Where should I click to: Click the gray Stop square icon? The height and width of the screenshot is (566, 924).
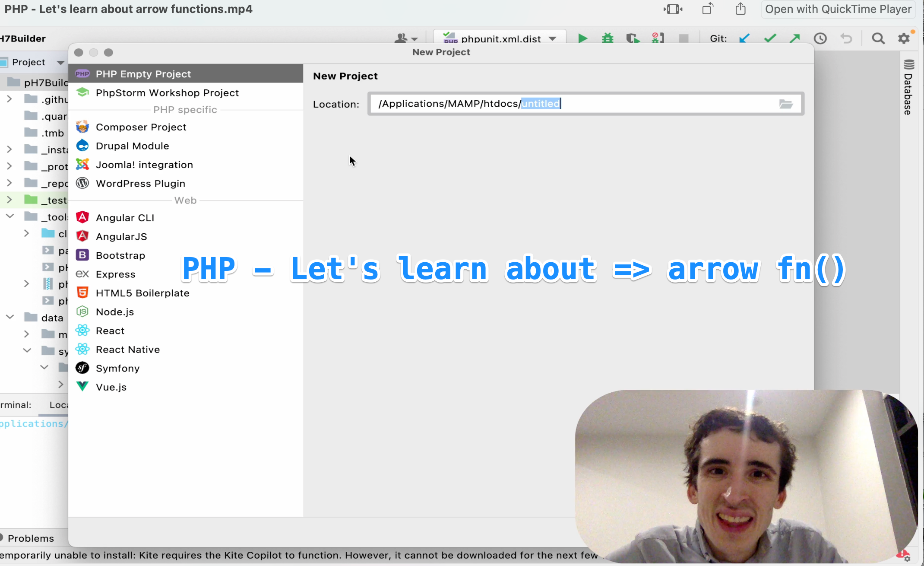pyautogui.click(x=684, y=39)
